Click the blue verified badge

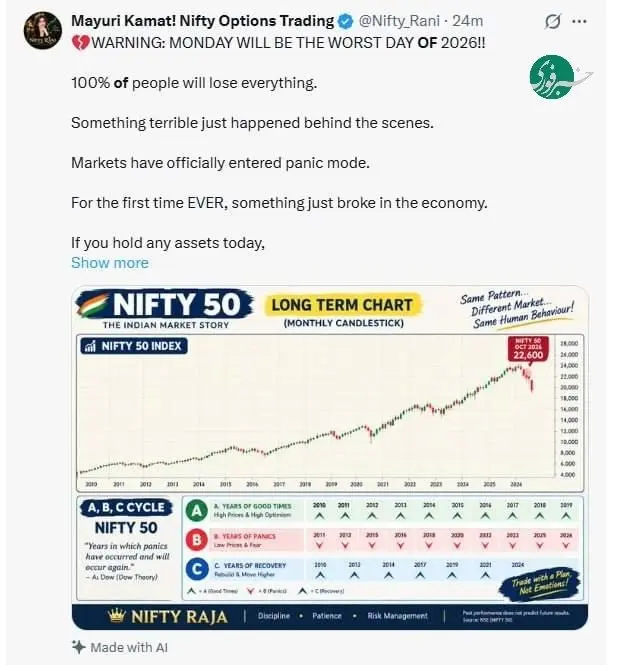(x=346, y=21)
